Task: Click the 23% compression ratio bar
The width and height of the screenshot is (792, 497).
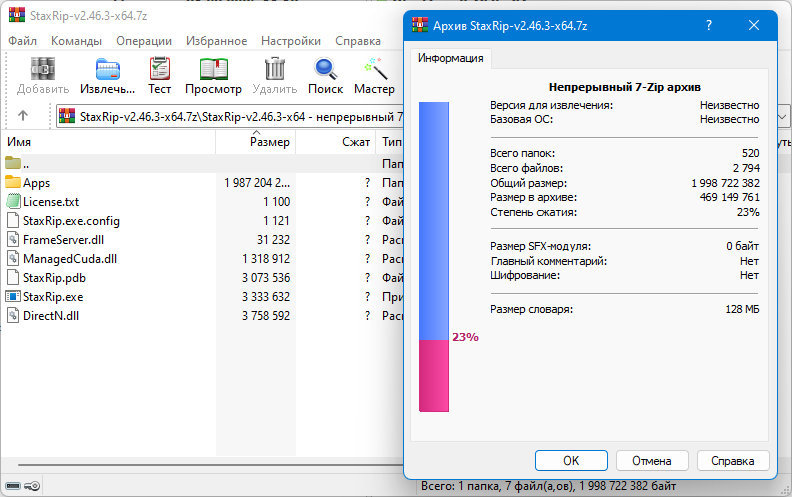Action: tap(434, 257)
